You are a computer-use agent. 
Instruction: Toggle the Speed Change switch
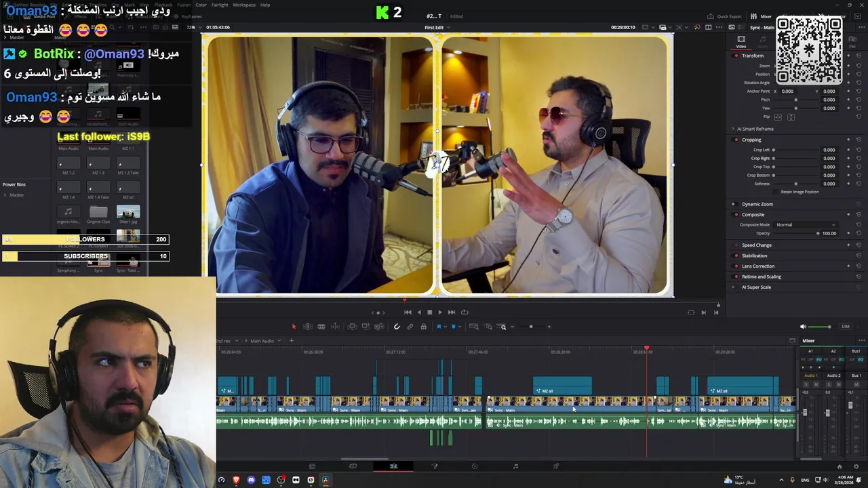pyautogui.click(x=736, y=245)
